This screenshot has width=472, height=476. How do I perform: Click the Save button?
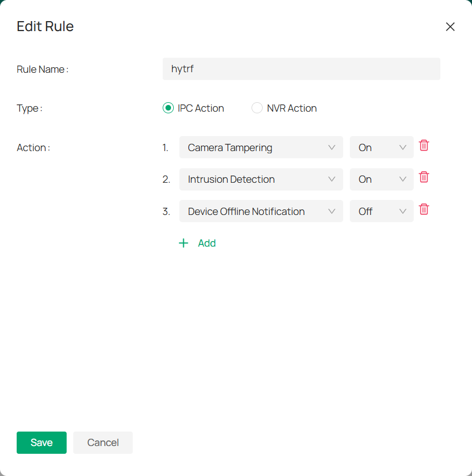(x=41, y=443)
